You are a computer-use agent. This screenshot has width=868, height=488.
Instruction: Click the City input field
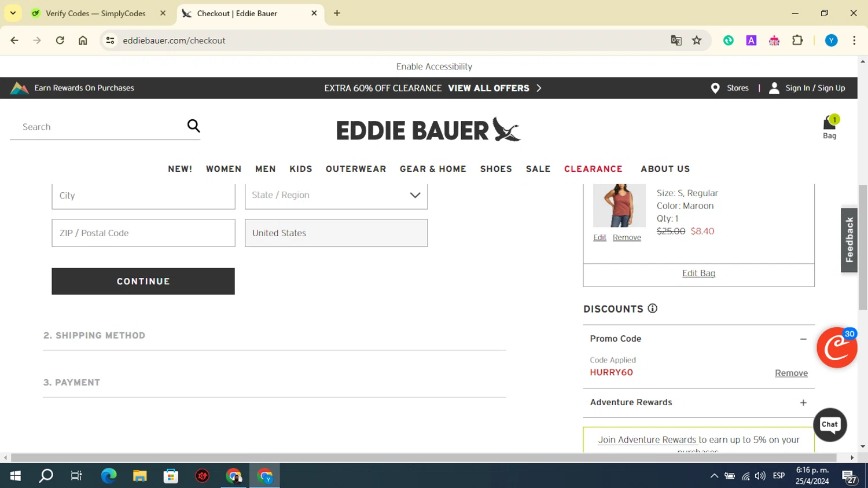tap(144, 196)
